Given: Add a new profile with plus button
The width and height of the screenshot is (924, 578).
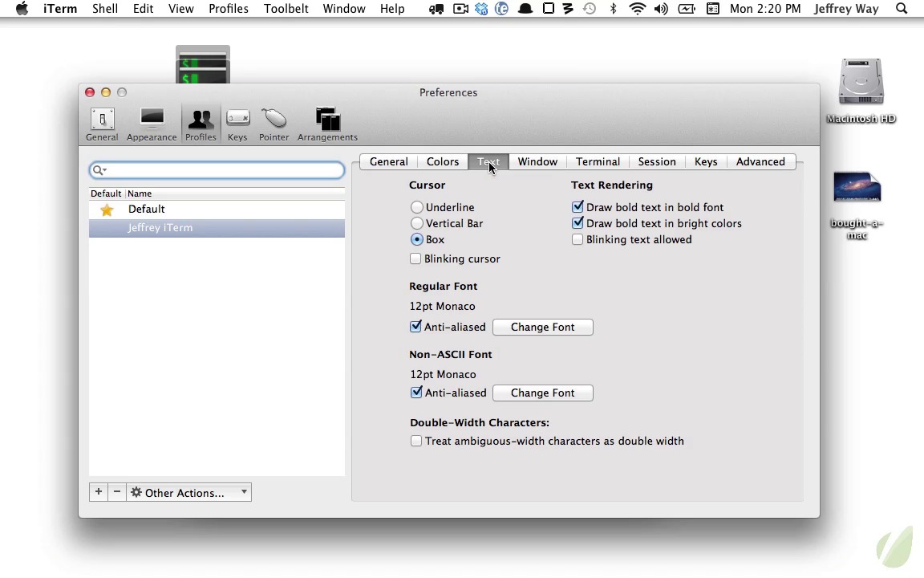Looking at the screenshot, I should (99, 492).
